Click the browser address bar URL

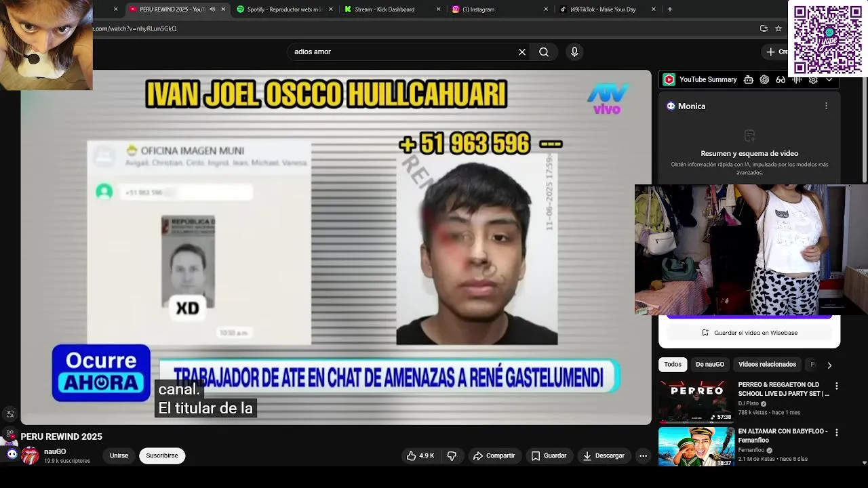point(136,28)
